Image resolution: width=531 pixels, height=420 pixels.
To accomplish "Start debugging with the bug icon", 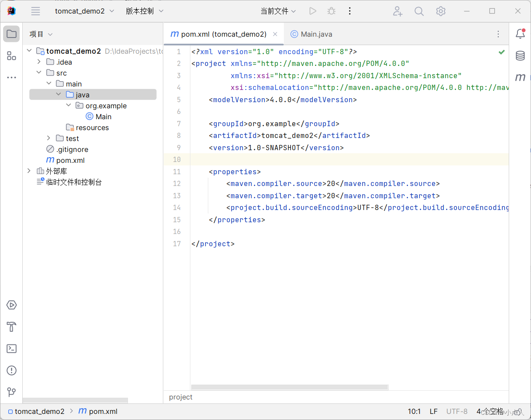I will tap(331, 11).
